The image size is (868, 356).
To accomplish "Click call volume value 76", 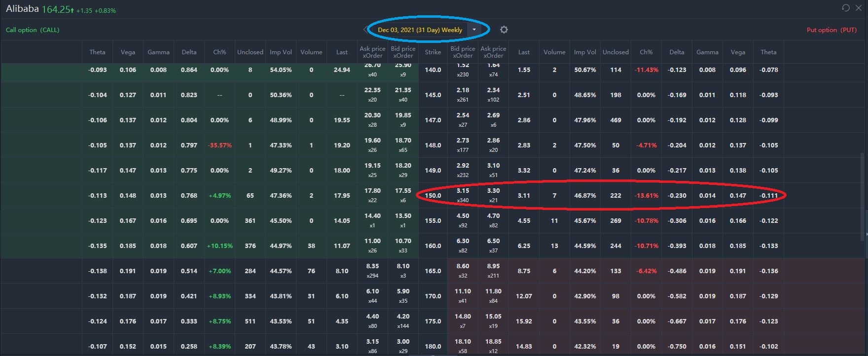I will coord(311,271).
